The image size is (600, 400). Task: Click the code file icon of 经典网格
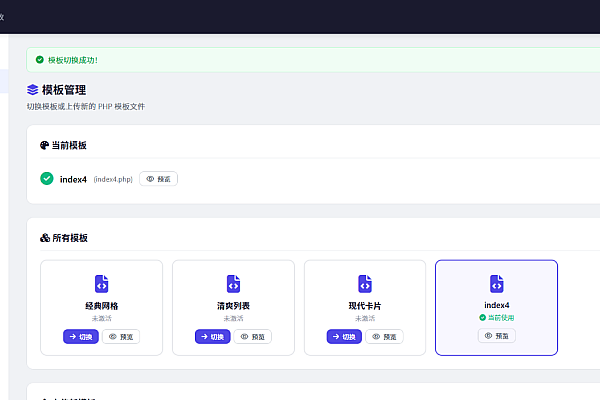pos(101,284)
